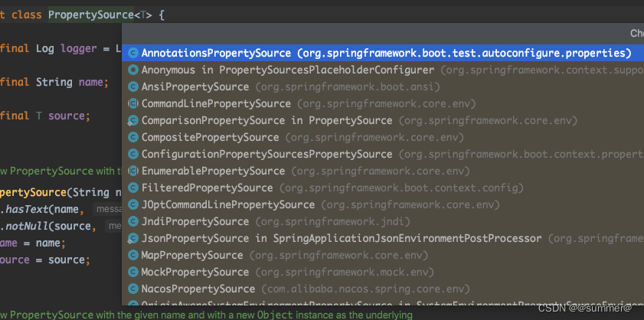
Task: Open AnsiPropertySource implementation
Action: pos(383,87)
